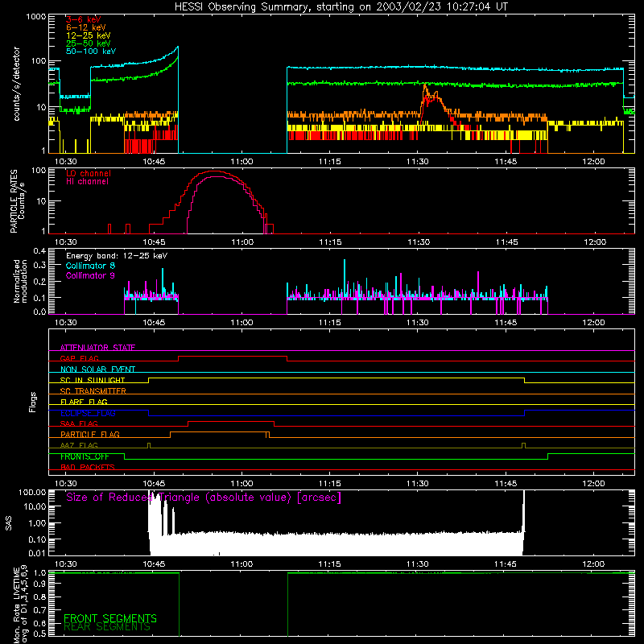Select the 'Collimator 8' legend label

[x=90, y=266]
